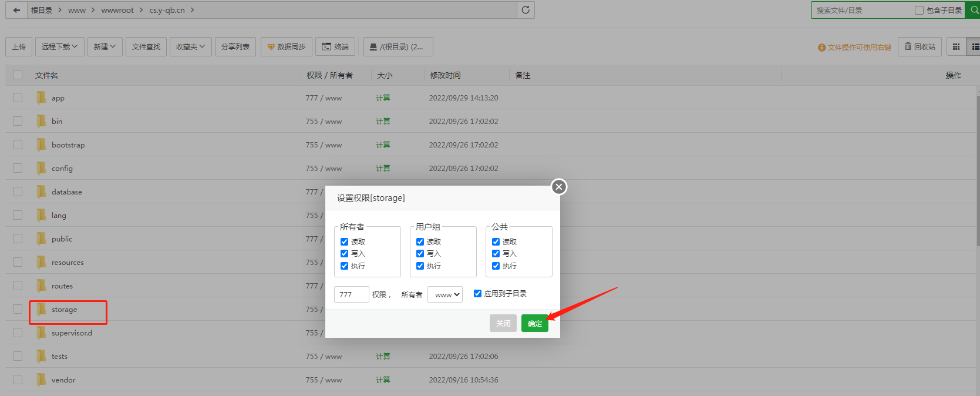Image resolution: width=980 pixels, height=396 pixels.
Task: Open the owner www dropdown
Action: pyautogui.click(x=445, y=294)
